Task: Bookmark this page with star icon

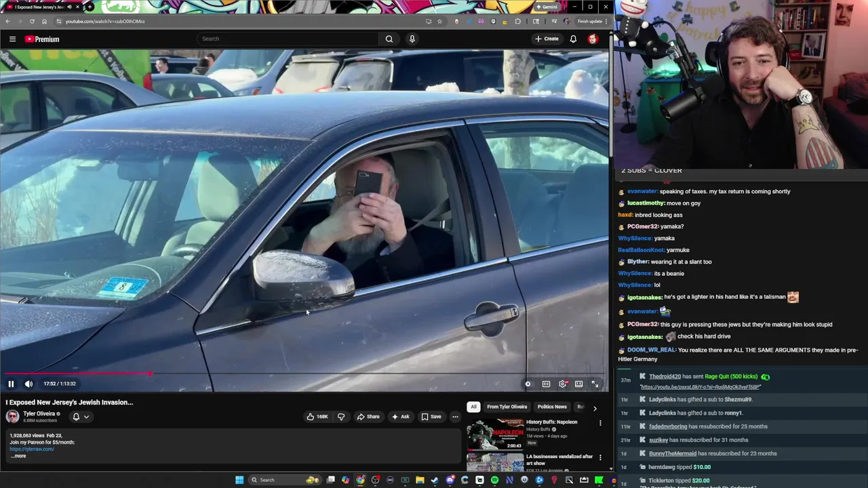Action: [439, 21]
